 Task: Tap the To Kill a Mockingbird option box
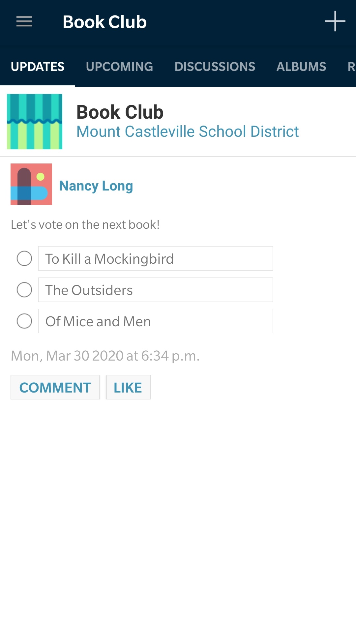tap(155, 258)
